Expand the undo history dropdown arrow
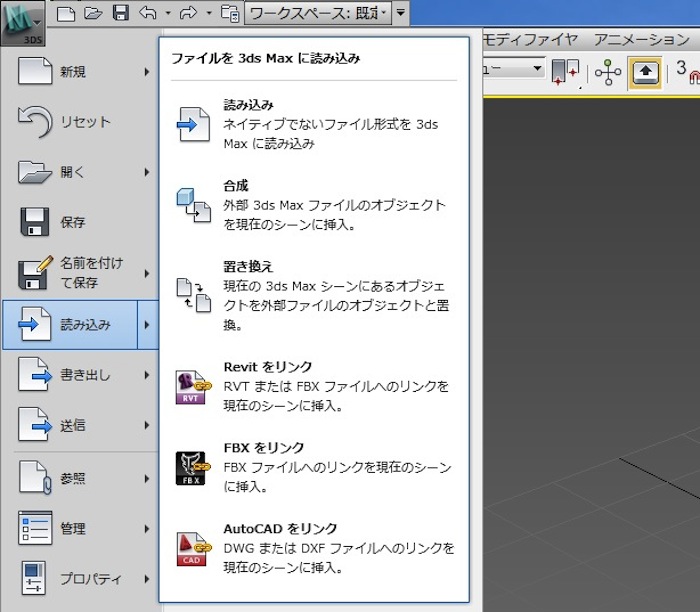This screenshot has width=700, height=612. tap(167, 14)
